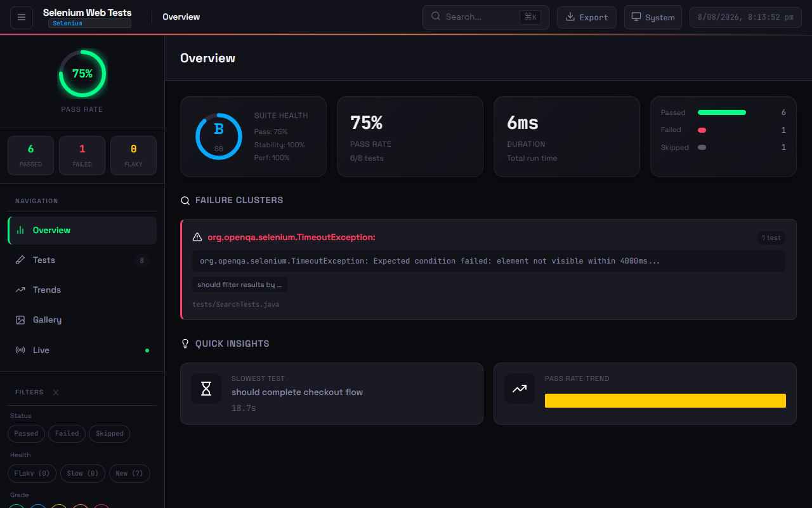Click the green Live status dot
The height and width of the screenshot is (508, 812).
coord(147,351)
